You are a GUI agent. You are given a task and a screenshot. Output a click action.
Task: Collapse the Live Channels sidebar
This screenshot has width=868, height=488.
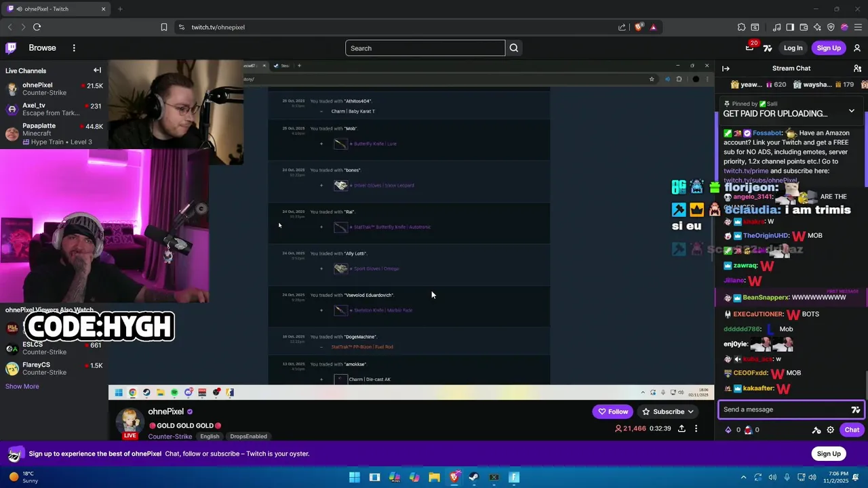(x=97, y=70)
